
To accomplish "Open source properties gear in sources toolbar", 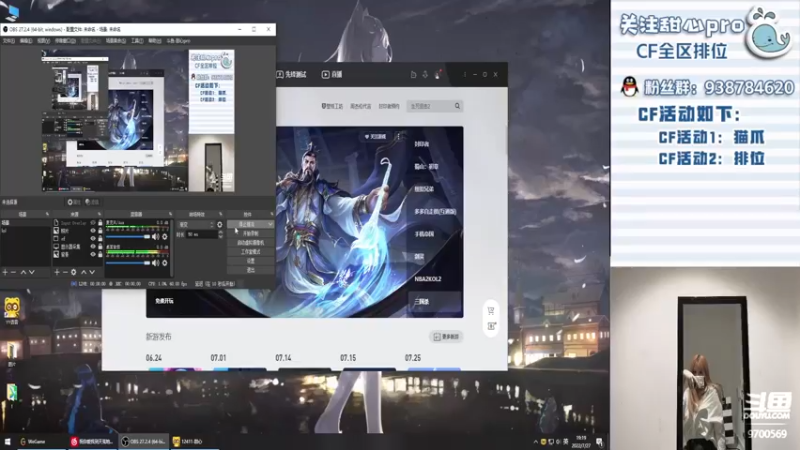I will pos(73,272).
